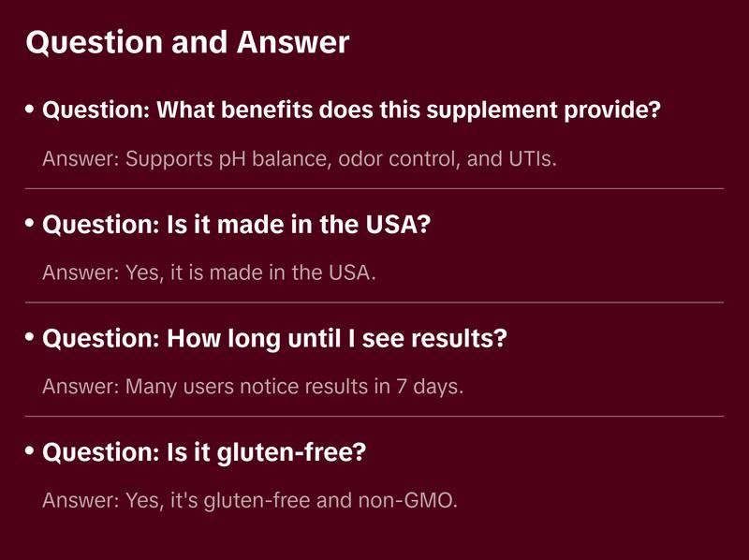Expand "What benefits does this supplement provide?"
The image size is (749, 560).
point(352,111)
